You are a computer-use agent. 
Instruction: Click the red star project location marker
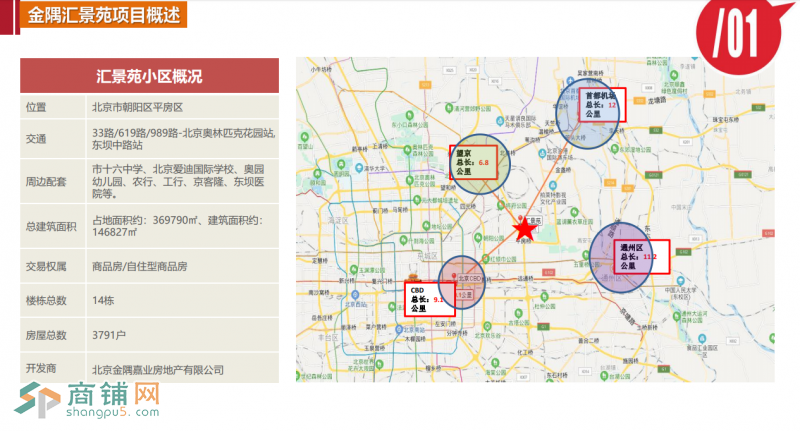point(524,229)
